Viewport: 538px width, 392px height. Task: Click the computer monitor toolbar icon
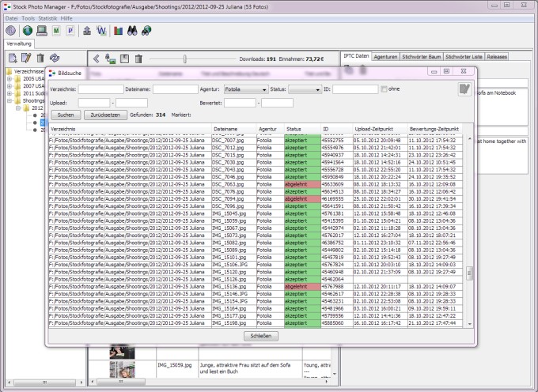click(x=41, y=31)
